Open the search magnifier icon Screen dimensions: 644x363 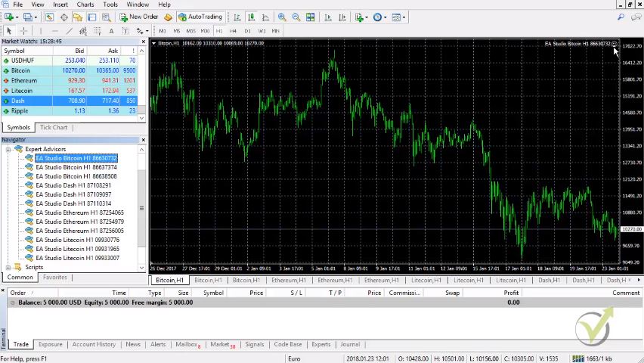tap(621, 17)
